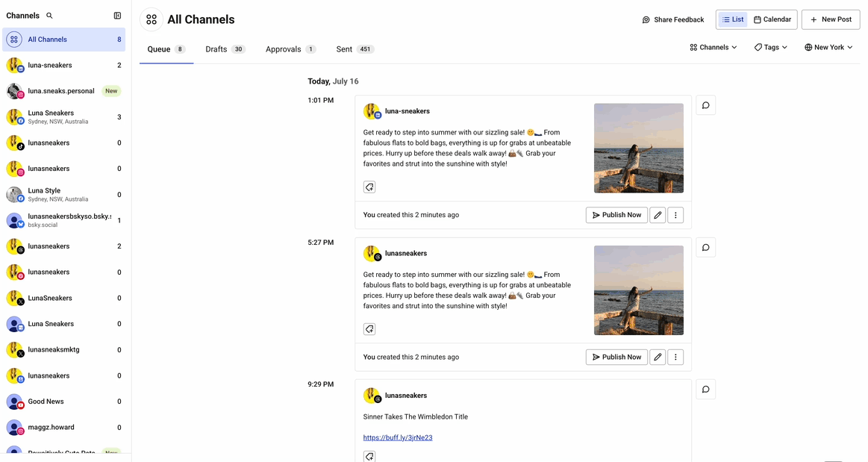Expand the Channels filter dropdown
Screen dimensions: 868x462
click(714, 48)
